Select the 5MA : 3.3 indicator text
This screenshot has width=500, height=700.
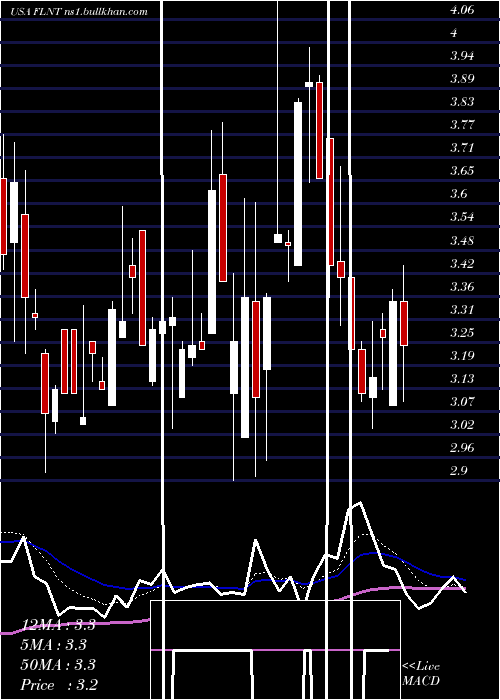pos(54,645)
